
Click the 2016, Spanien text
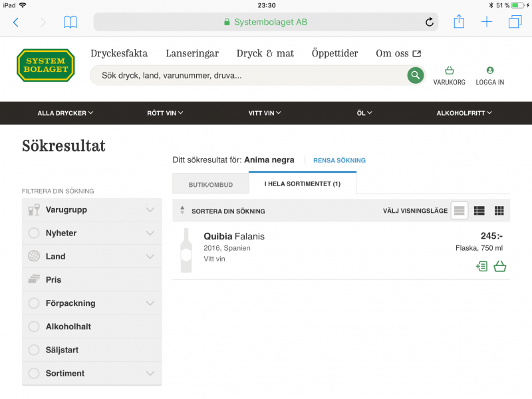pyautogui.click(x=227, y=248)
